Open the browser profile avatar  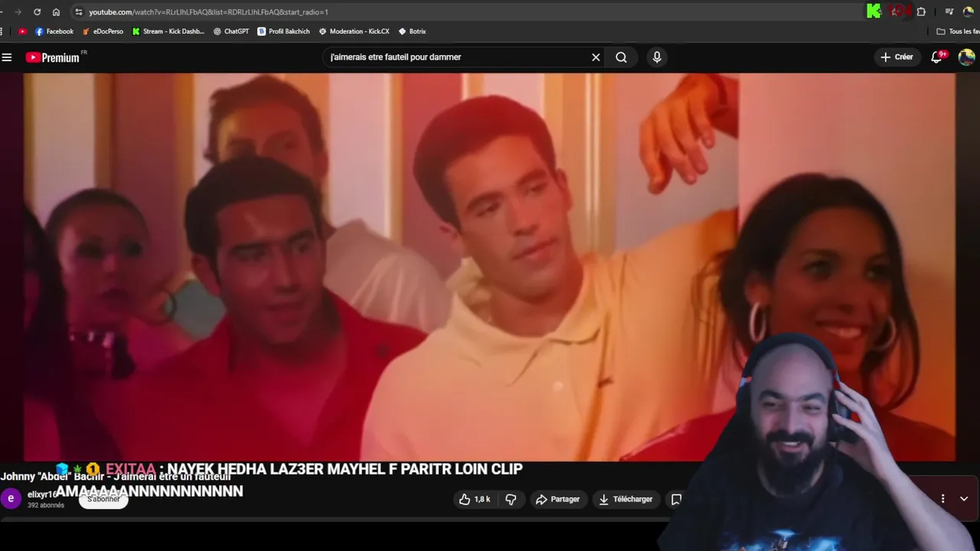(x=969, y=12)
